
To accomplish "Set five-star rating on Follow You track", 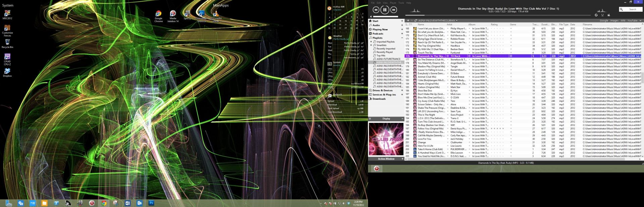I will coord(502,129).
